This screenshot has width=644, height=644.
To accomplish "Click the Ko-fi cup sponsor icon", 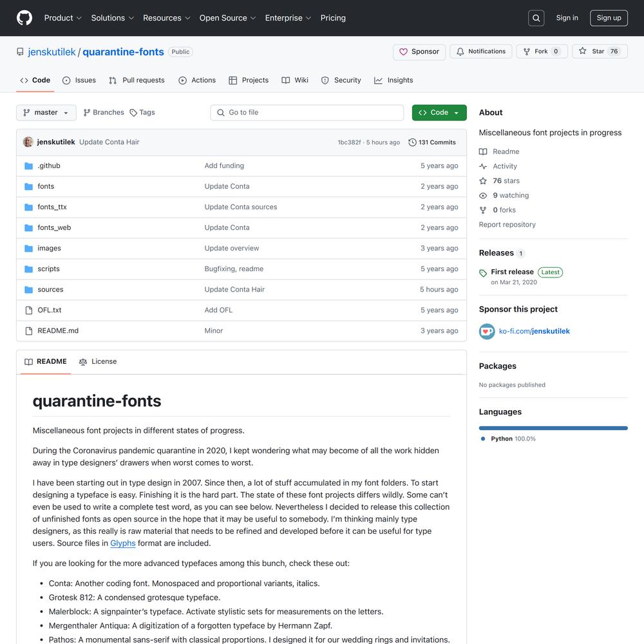I will coord(487,332).
